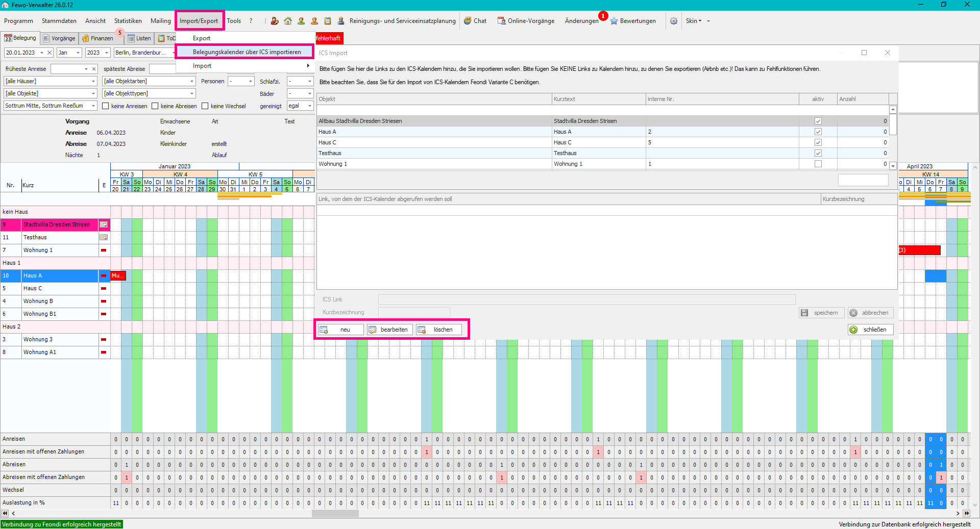Jump to first with the scroll-start arrow
This screenshot has height=529, width=980.
tap(5, 513)
